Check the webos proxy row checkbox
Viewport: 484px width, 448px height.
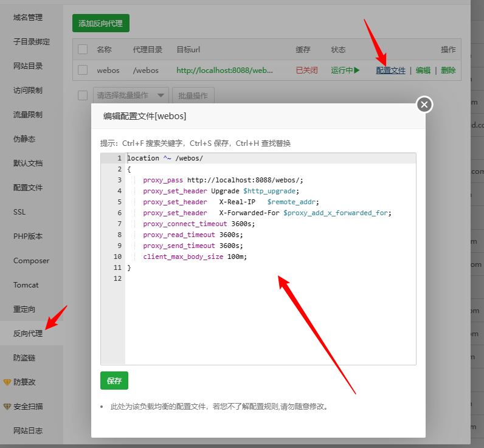point(83,71)
